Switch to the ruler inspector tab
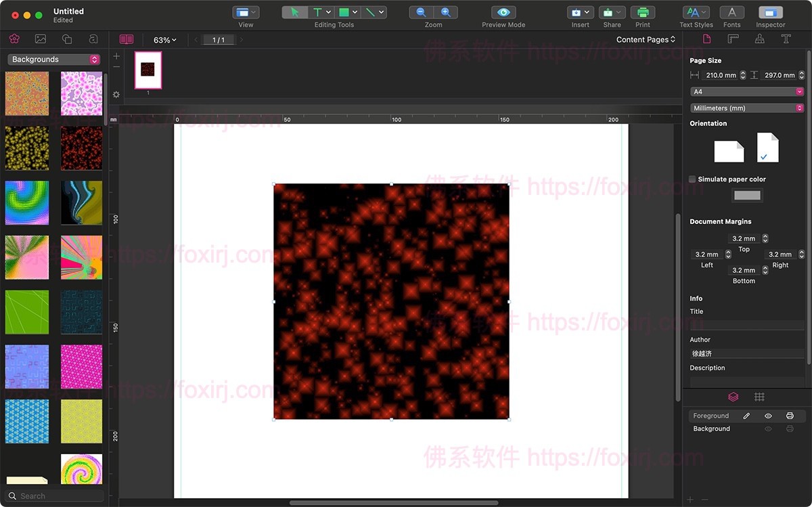Image resolution: width=812 pixels, height=507 pixels. pyautogui.click(x=733, y=39)
